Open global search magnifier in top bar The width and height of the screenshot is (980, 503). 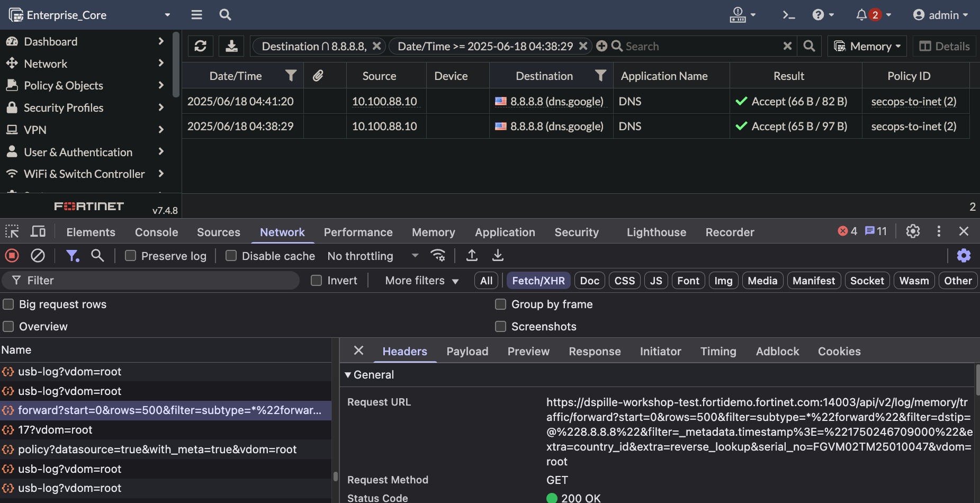225,15
